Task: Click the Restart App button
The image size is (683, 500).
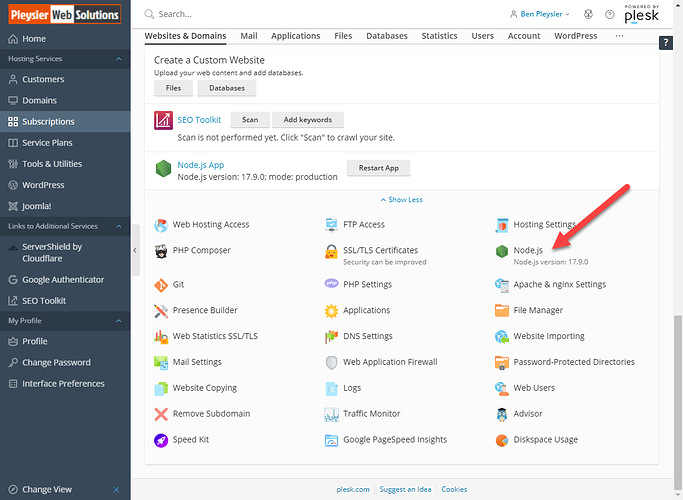Action: (x=379, y=168)
